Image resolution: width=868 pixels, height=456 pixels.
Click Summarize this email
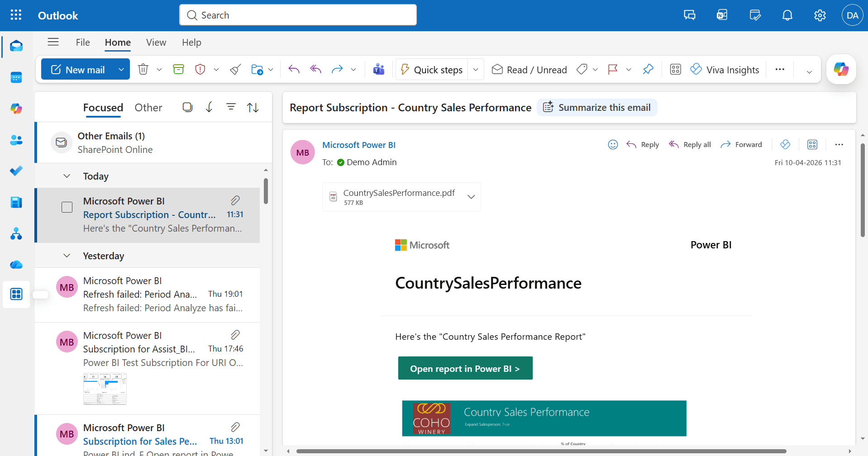(596, 107)
